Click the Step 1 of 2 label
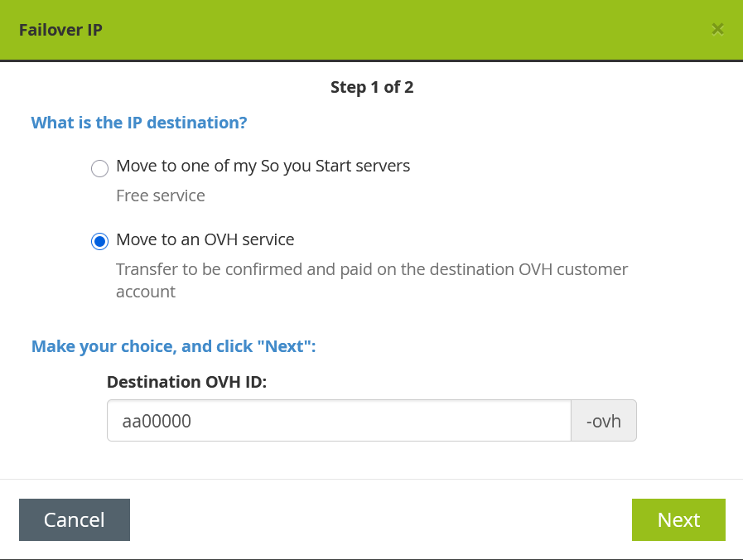This screenshot has width=743, height=560. point(371,86)
